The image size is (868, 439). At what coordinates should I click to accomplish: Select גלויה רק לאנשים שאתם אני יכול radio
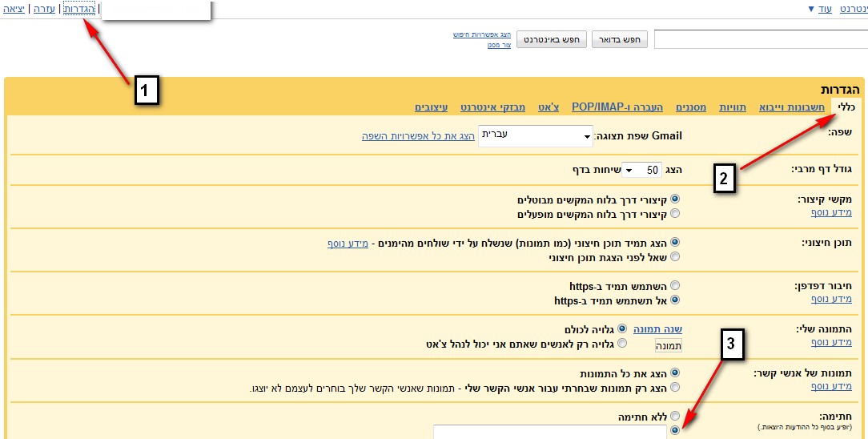pyautogui.click(x=622, y=343)
